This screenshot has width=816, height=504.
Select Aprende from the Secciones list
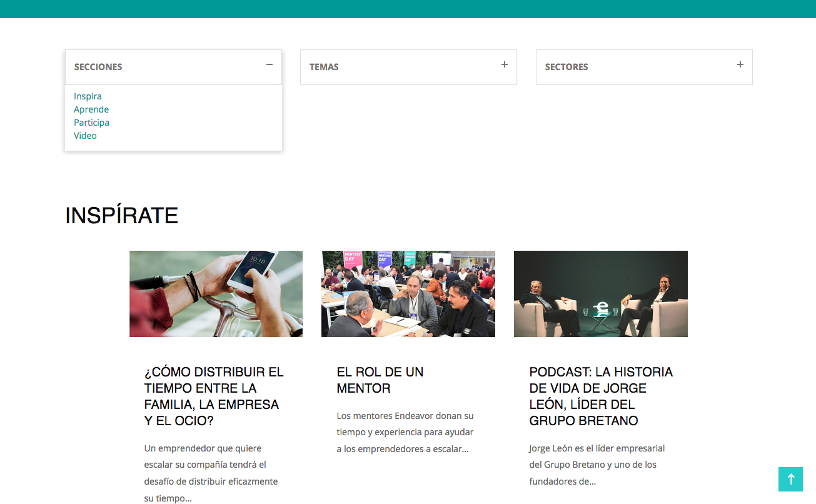tap(91, 109)
